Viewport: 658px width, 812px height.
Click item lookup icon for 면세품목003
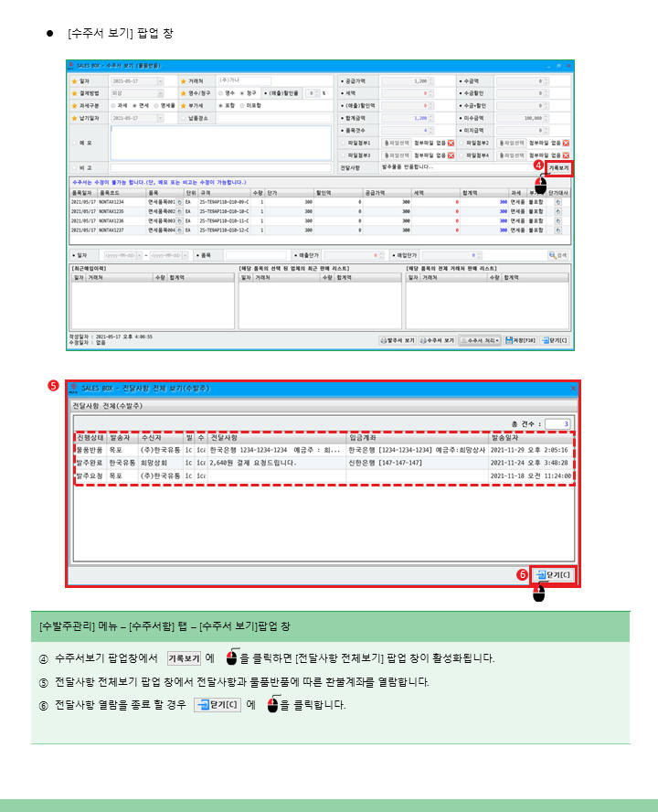[180, 220]
